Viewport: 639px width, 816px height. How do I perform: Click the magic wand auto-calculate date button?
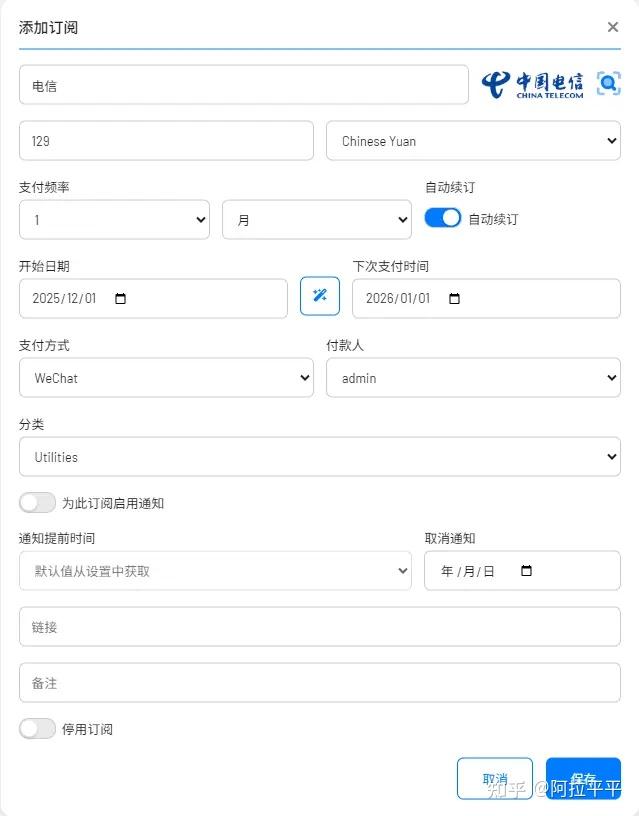point(320,296)
